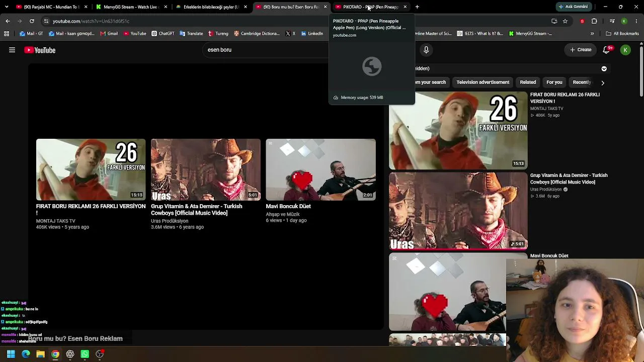This screenshot has width=644, height=362.
Task: Switch to the Panjabi MC tab
Action: (x=52, y=7)
